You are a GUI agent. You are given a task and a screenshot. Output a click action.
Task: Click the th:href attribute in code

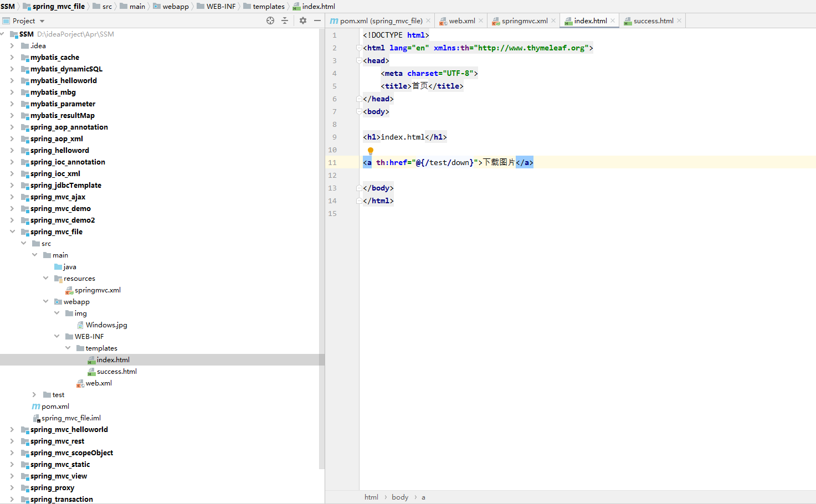pos(392,162)
